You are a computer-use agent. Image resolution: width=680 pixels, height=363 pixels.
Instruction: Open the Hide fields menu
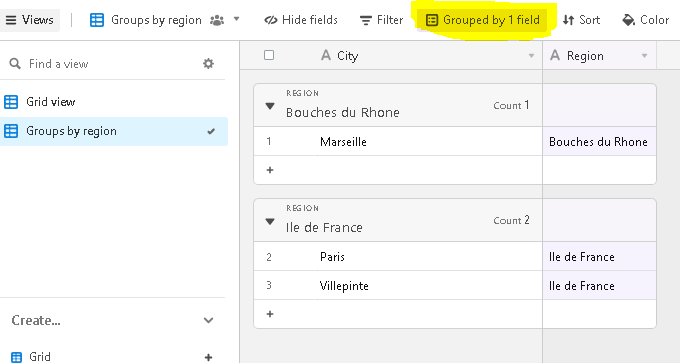coord(301,20)
